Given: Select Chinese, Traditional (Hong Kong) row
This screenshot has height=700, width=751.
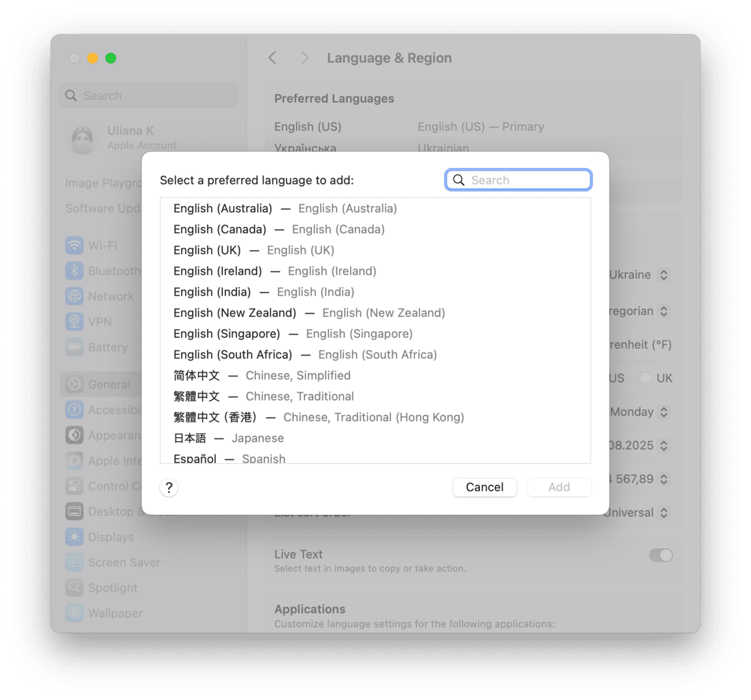Looking at the screenshot, I should point(375,417).
